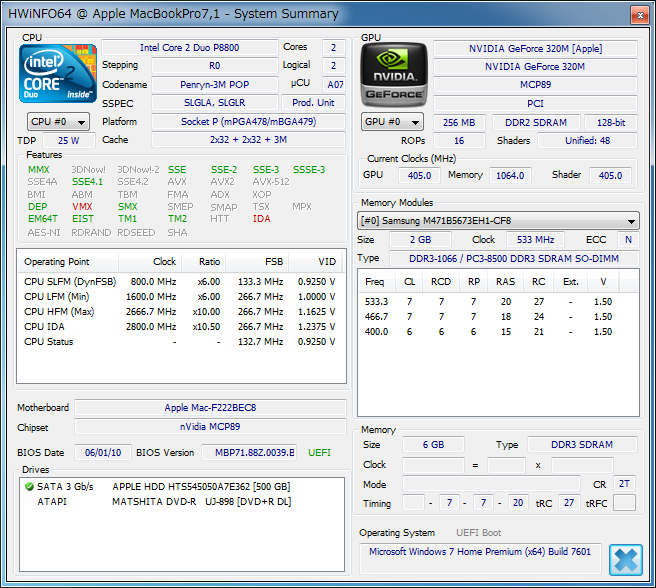Click the 256 MB video memory field
This screenshot has height=588, width=656.
click(x=459, y=123)
